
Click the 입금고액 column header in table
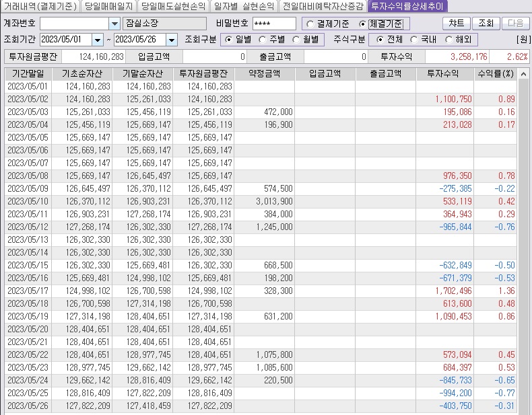pos(325,74)
